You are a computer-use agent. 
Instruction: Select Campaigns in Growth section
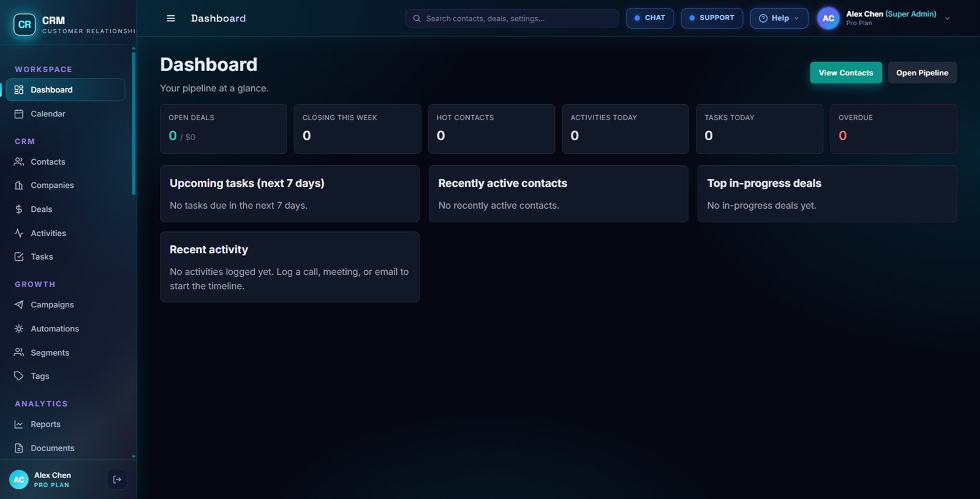pos(65,305)
